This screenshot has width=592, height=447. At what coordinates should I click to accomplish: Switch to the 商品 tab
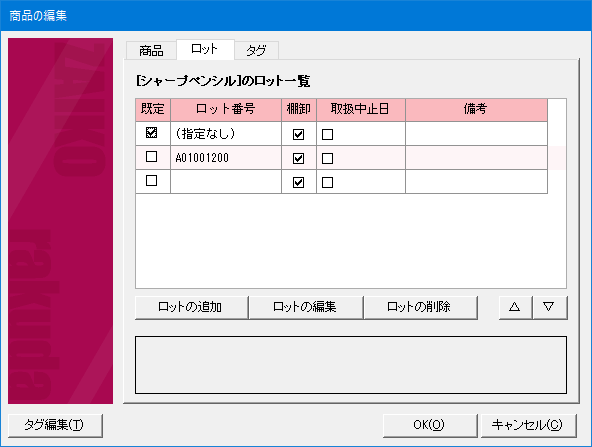pos(151,51)
